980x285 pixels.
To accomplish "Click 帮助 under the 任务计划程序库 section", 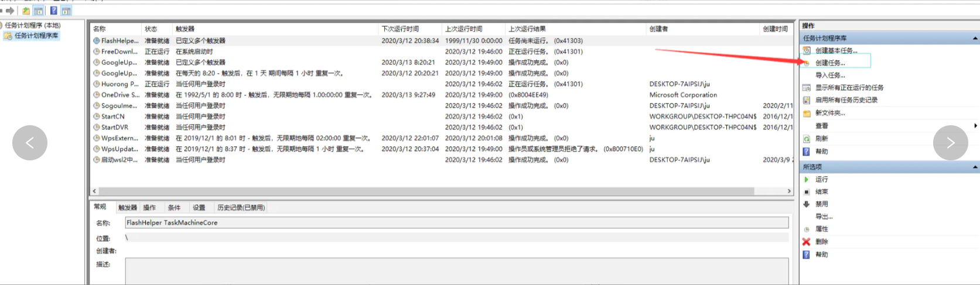I will (x=821, y=152).
